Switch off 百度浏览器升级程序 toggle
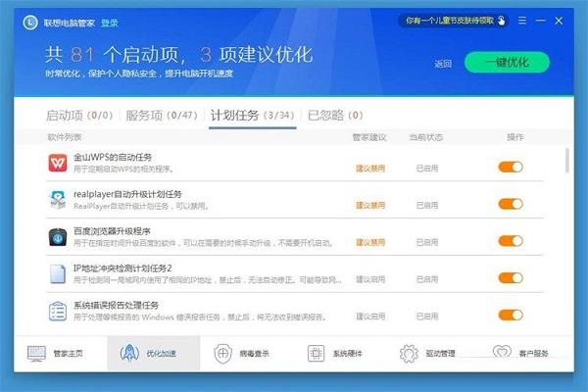 511,241
